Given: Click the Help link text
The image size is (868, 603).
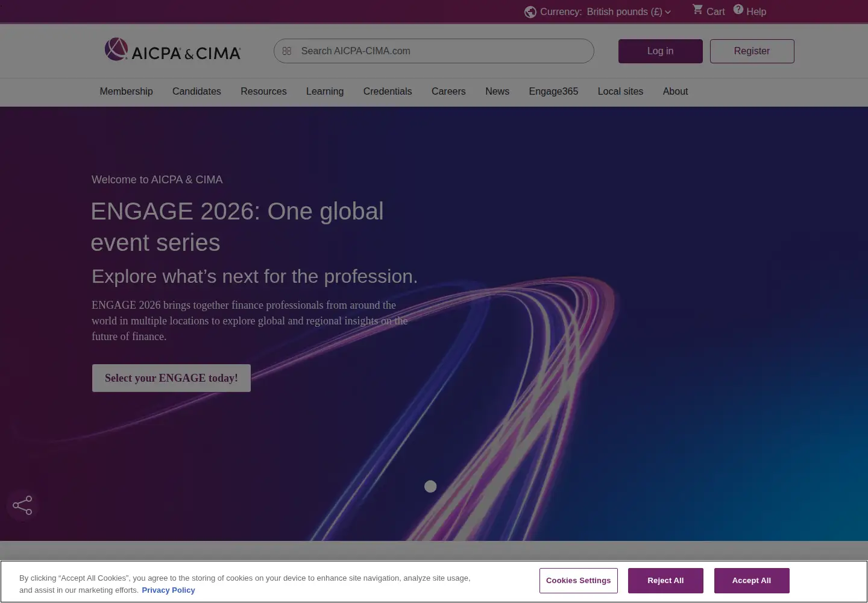Looking at the screenshot, I should 756,12.
